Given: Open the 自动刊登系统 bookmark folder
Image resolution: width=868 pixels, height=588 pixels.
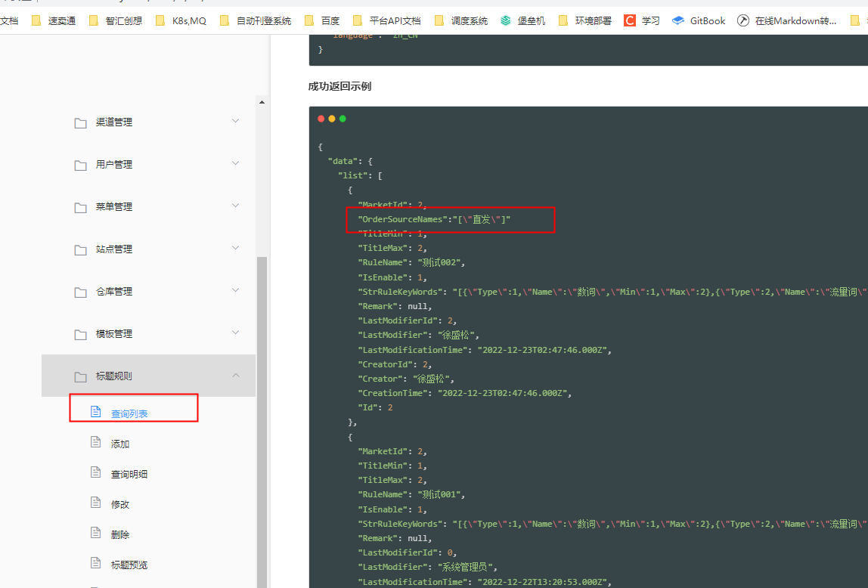Looking at the screenshot, I should click(x=256, y=21).
